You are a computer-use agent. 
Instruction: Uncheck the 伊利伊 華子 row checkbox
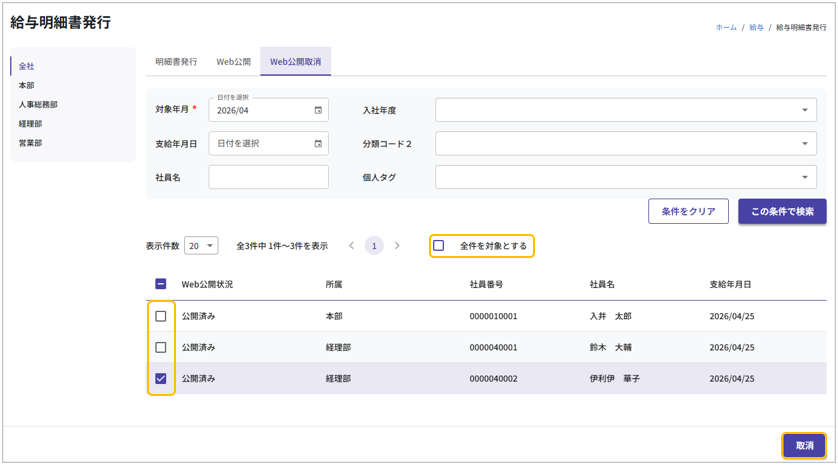coord(161,379)
